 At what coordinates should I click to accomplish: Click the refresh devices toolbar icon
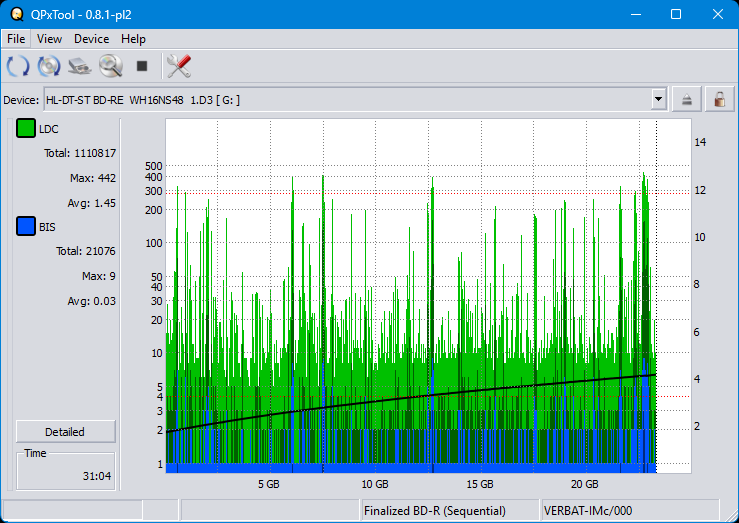point(18,67)
